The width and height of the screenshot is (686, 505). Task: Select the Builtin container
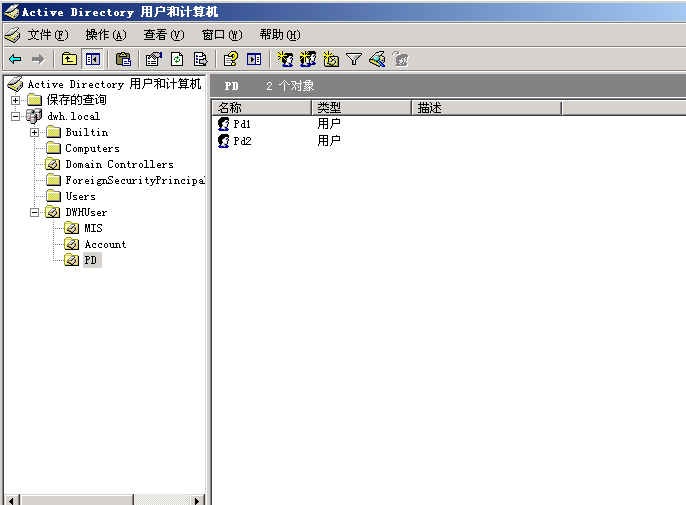(x=87, y=132)
